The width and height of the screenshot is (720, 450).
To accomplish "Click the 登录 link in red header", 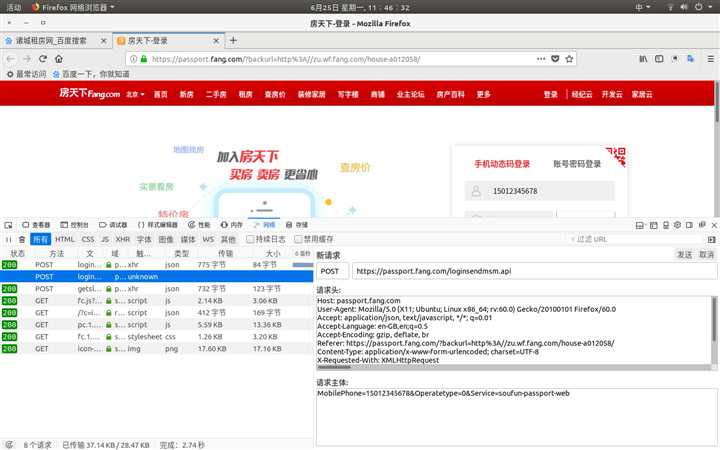I will (x=551, y=94).
